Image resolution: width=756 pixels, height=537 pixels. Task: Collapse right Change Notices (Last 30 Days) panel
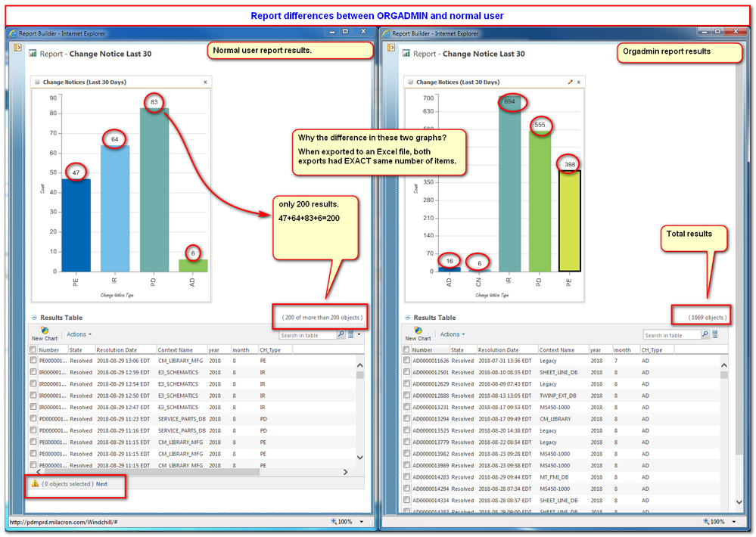pos(411,82)
